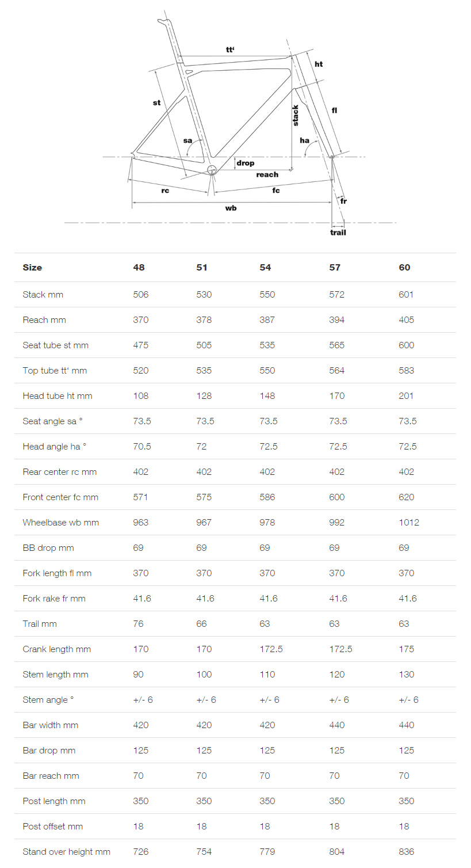Click the "Crank length mm" row label
Viewport: 471px width, 868px height.
click(x=57, y=649)
